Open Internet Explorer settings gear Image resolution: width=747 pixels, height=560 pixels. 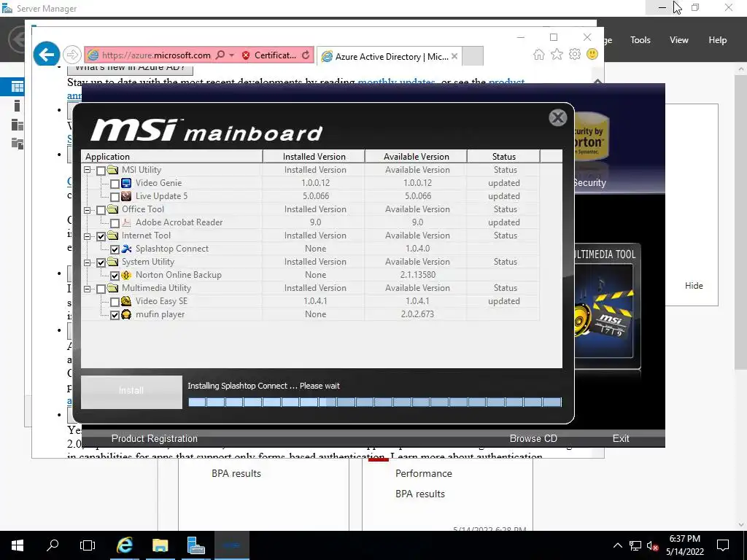point(575,54)
